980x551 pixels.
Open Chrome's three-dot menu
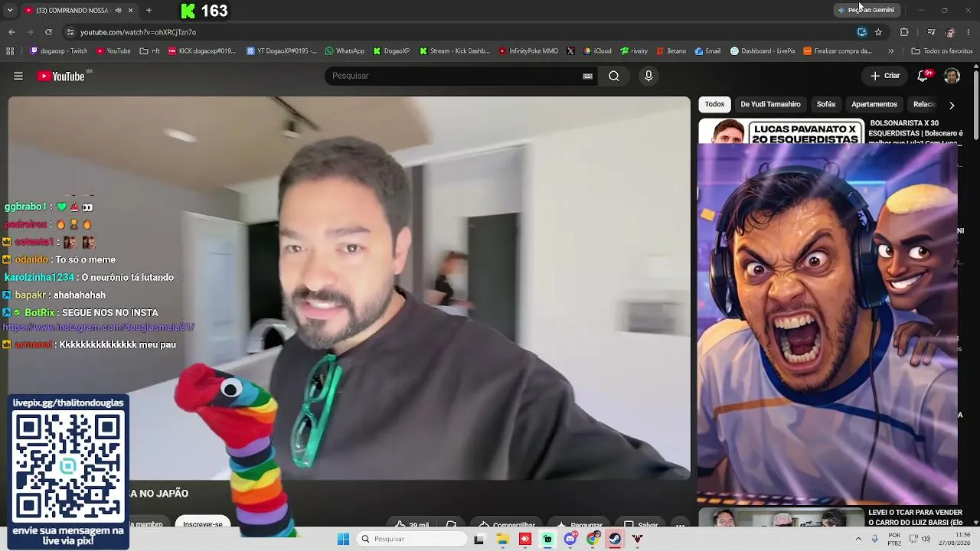[969, 32]
